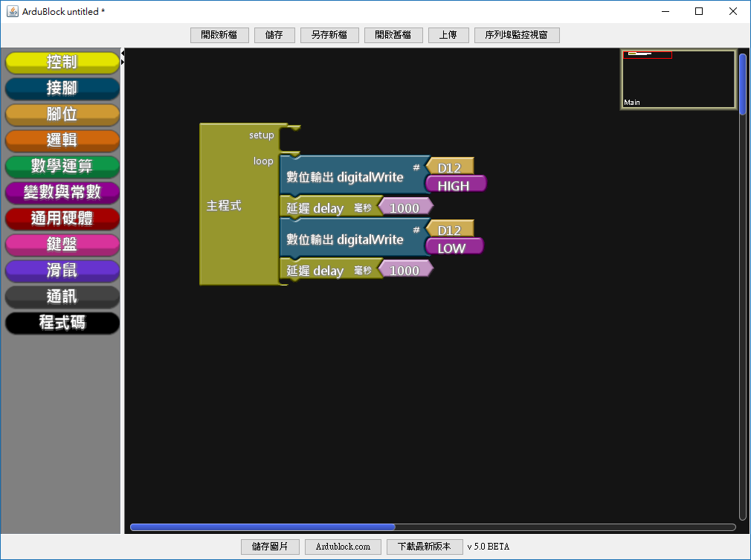Screen dimensions: 751x560
Task: Click the 儲存圖片 button
Action: [270, 547]
